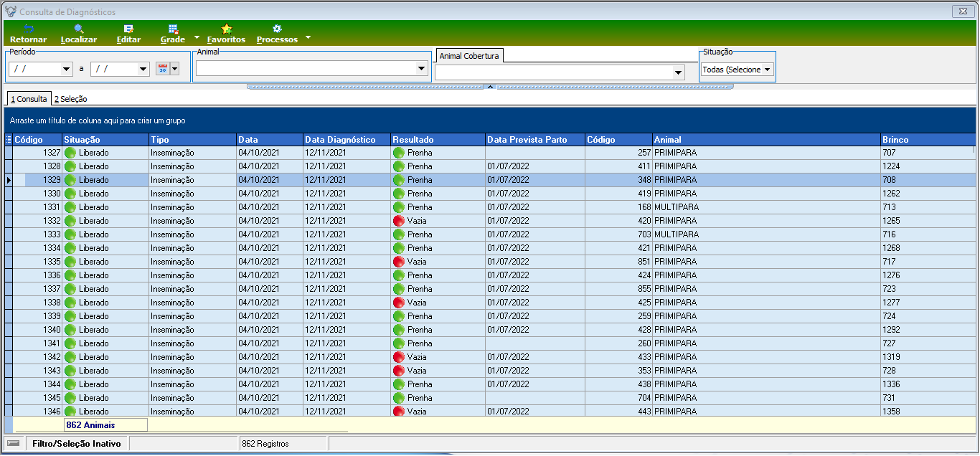Open the end date Período dropdown
The height and width of the screenshot is (456, 980).
pos(144,69)
